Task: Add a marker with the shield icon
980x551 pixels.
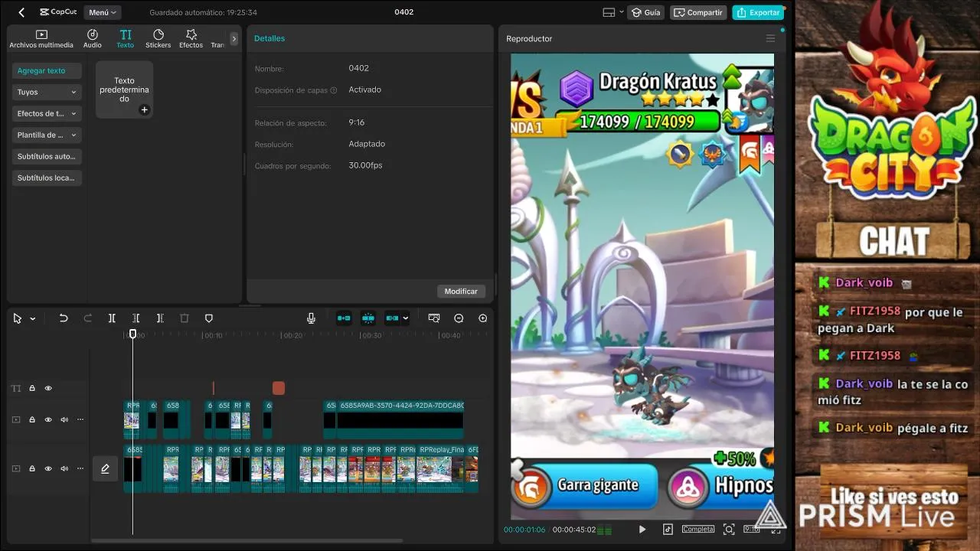Action: click(x=208, y=318)
